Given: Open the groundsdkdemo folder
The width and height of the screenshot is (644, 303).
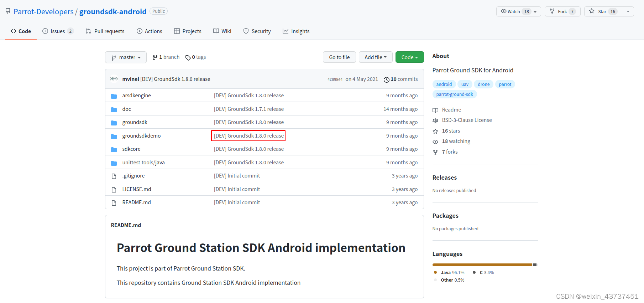Looking at the screenshot, I should pyautogui.click(x=141, y=136).
